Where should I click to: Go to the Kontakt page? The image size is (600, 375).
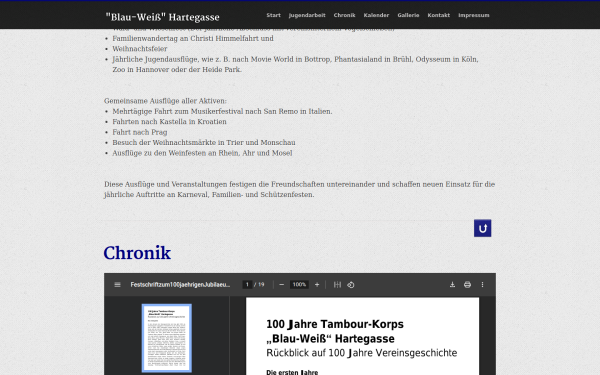pos(439,15)
